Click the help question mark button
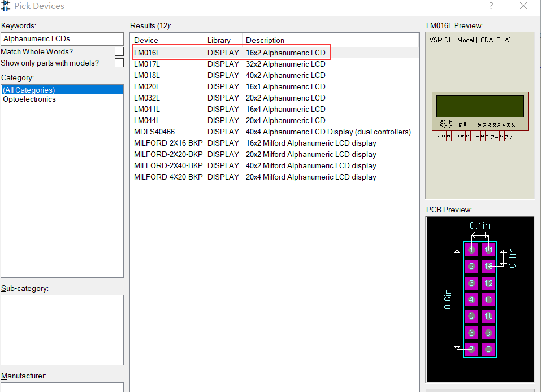The image size is (541, 392). (x=491, y=6)
